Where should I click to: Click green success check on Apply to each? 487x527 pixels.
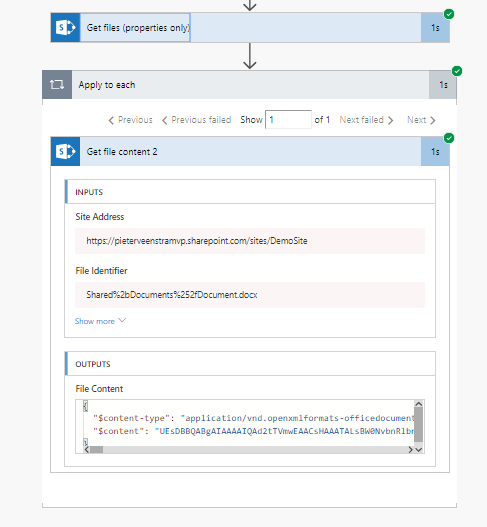[x=457, y=71]
